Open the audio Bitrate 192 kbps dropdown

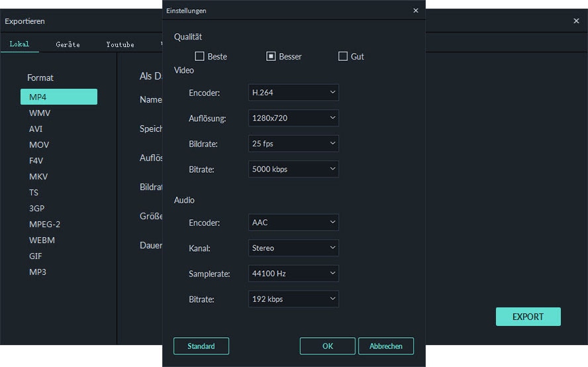pyautogui.click(x=293, y=299)
